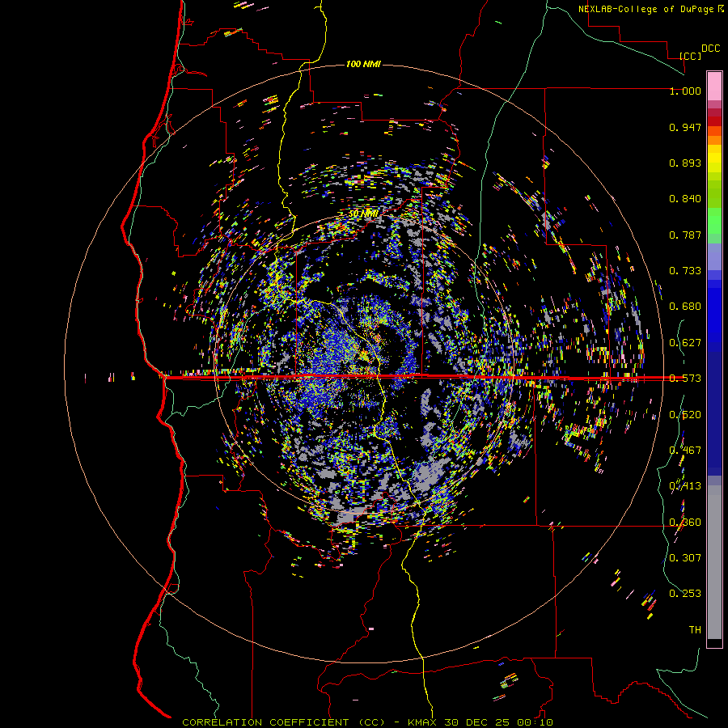The image size is (728, 728).
Task: Click the 50 NMI range ring label
Action: point(363,214)
